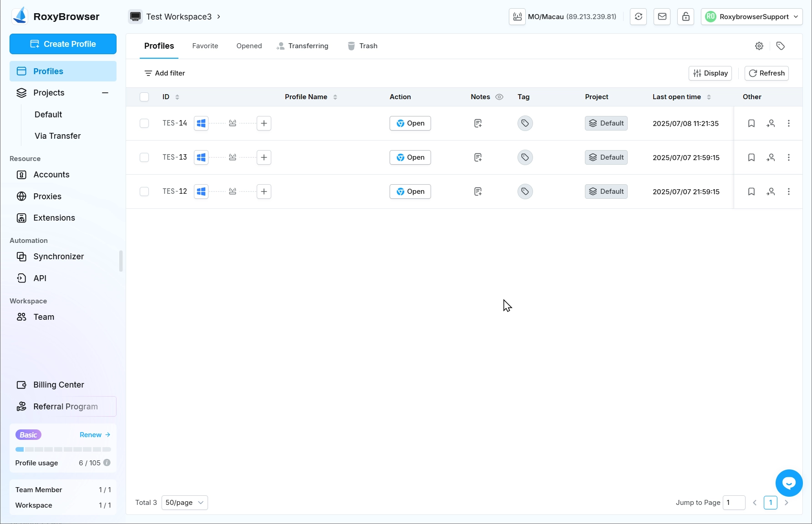The height and width of the screenshot is (524, 812).
Task: Open the notes icon for TES-12
Action: [478, 191]
